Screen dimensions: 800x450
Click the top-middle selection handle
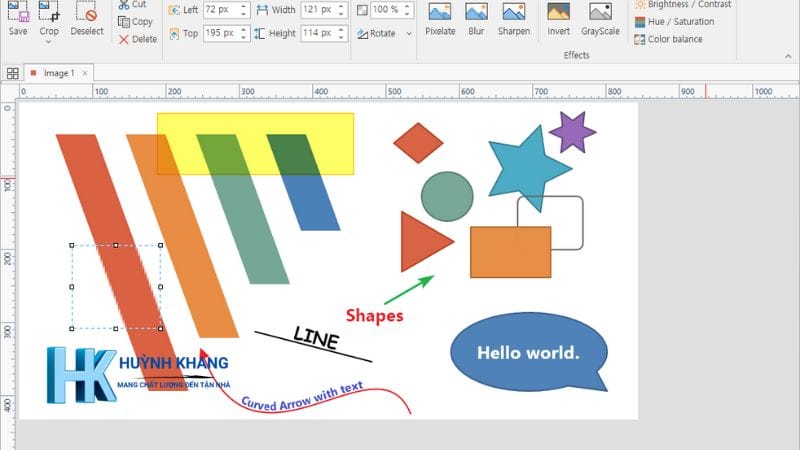pos(116,245)
